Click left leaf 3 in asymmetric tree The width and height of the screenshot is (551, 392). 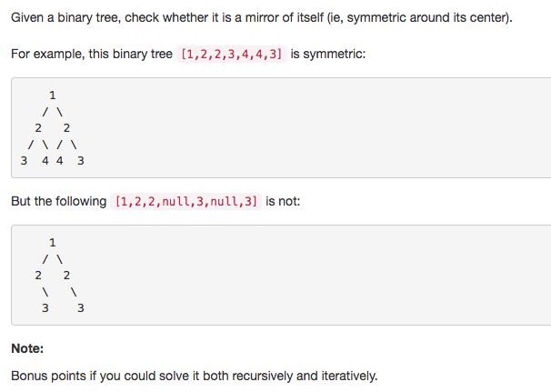pyautogui.click(x=45, y=308)
